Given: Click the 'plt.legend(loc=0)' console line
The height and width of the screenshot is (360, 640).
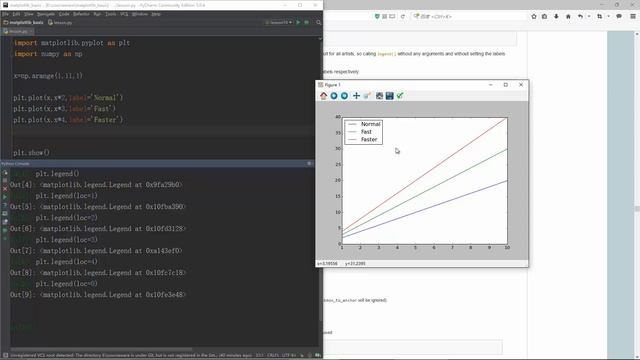Looking at the screenshot, I should pos(67,284).
